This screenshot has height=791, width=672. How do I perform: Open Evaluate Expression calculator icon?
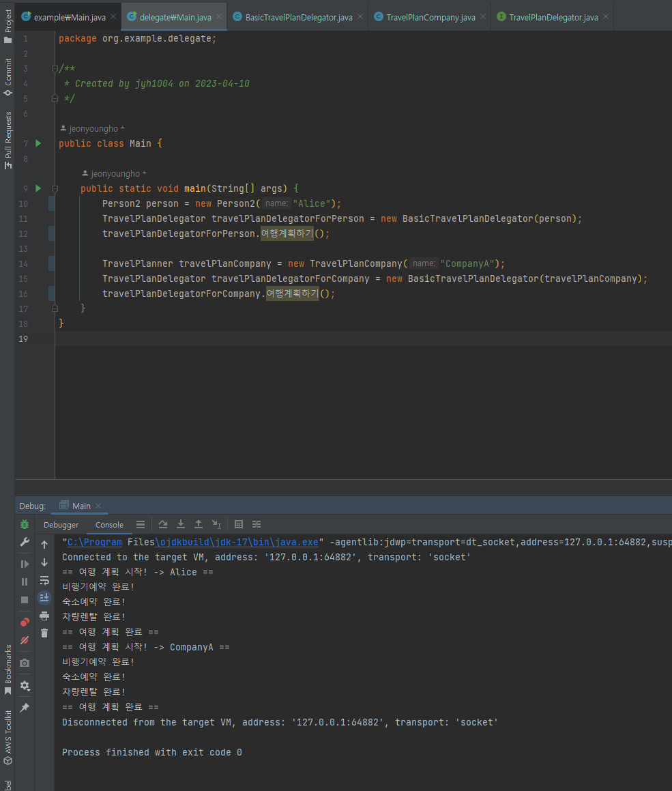pos(239,525)
